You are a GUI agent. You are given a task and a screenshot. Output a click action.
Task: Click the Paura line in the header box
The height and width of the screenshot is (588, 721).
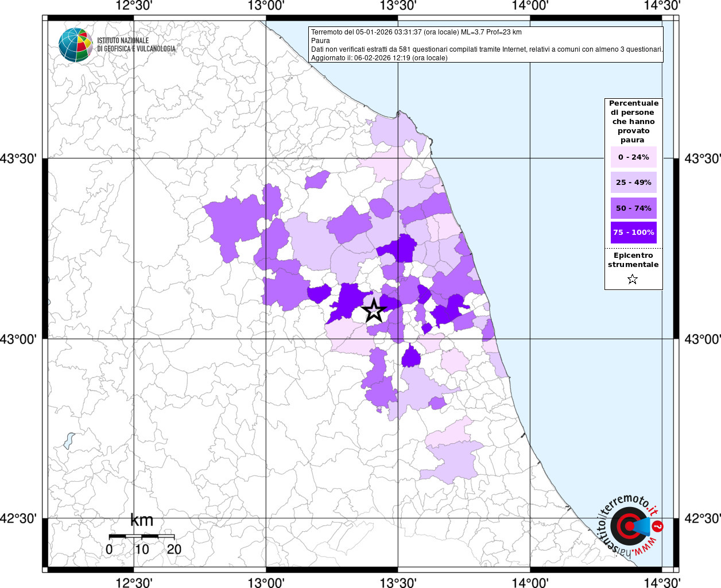[320, 41]
